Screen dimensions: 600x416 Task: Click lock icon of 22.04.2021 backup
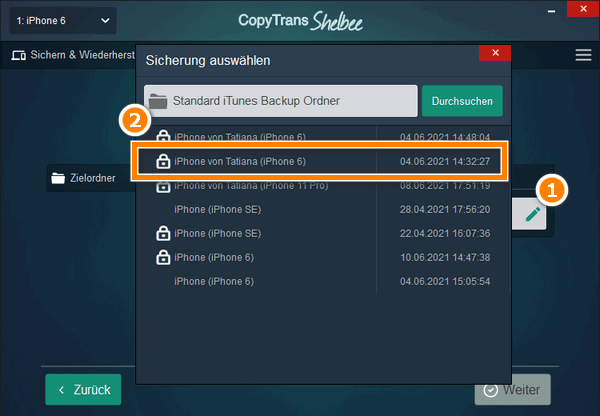[163, 233]
